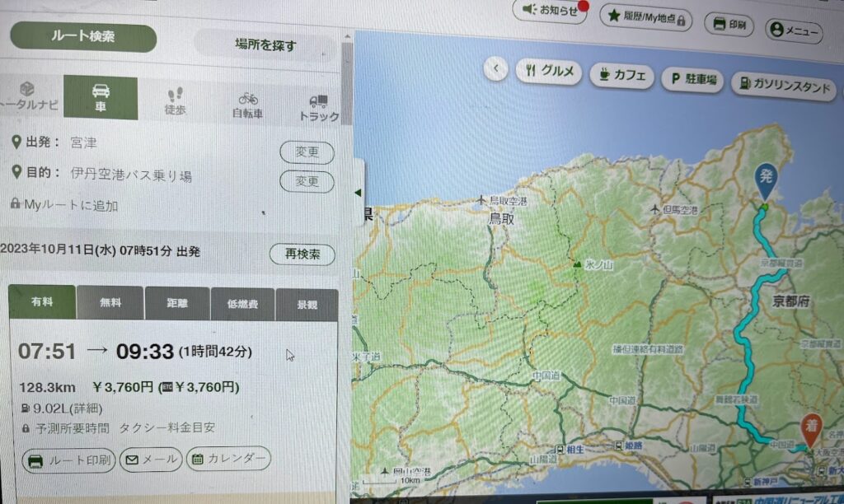
Task: Show gourmet (グルメ) spots on map
Action: (x=549, y=72)
